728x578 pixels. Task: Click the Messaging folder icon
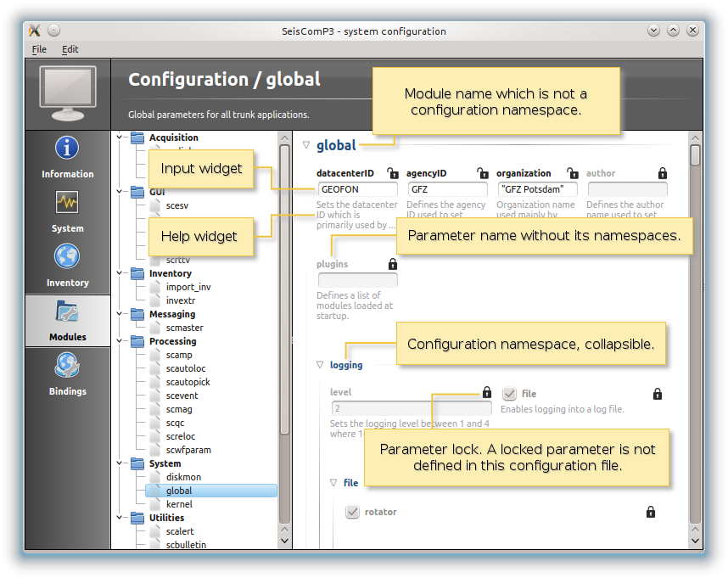[x=137, y=314]
